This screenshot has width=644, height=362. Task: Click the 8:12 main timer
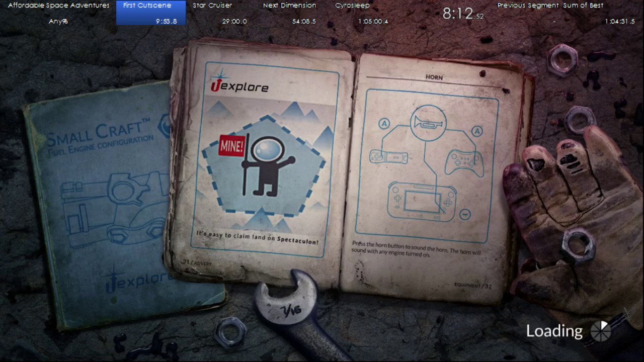[x=463, y=14]
